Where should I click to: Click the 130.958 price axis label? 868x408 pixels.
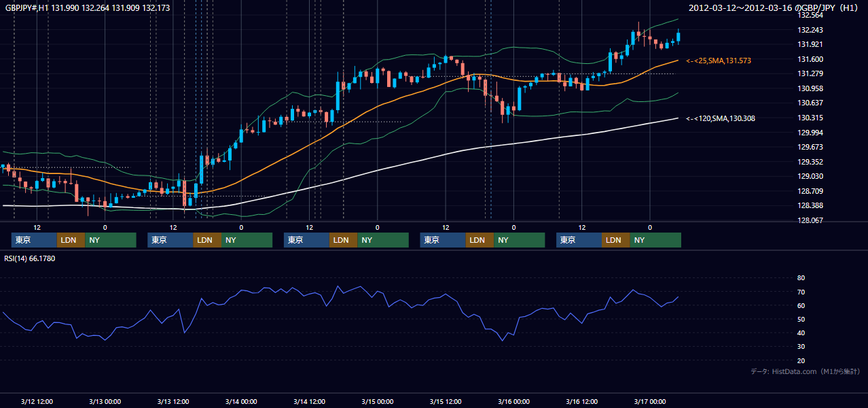[810, 88]
